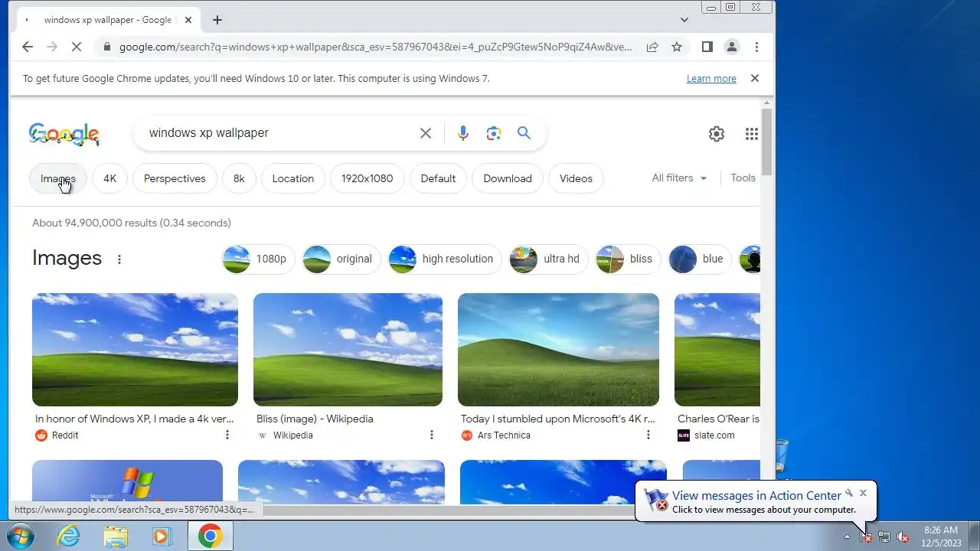The height and width of the screenshot is (551, 980).
Task: Open a new tab with the plus button
Action: [x=217, y=20]
